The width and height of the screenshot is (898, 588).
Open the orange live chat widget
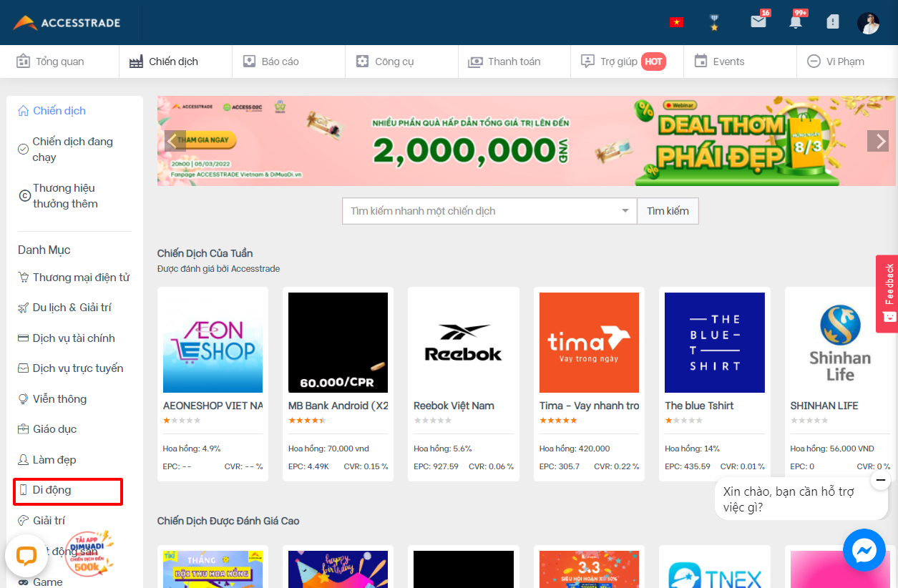point(26,556)
